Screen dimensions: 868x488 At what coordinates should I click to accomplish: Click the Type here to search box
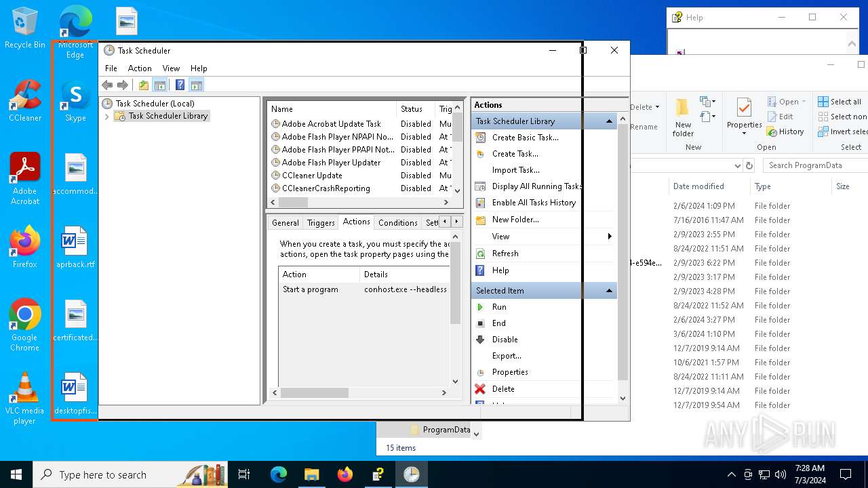click(129, 474)
